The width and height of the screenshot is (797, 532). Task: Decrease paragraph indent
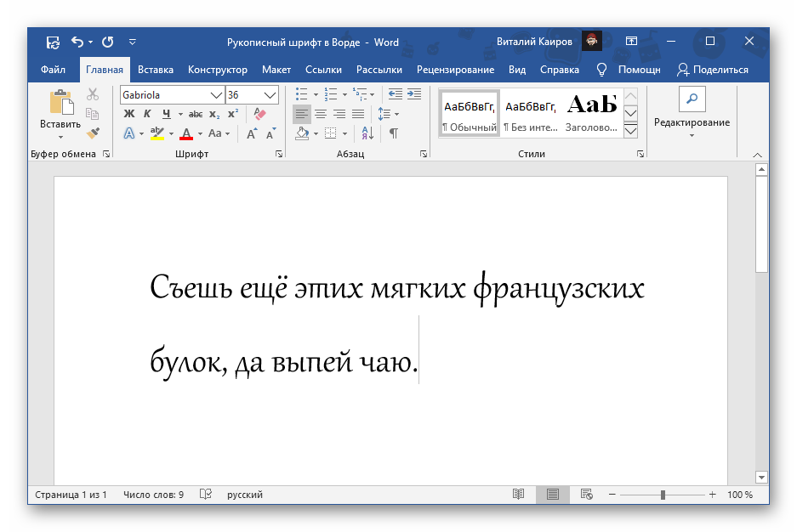[x=395, y=94]
